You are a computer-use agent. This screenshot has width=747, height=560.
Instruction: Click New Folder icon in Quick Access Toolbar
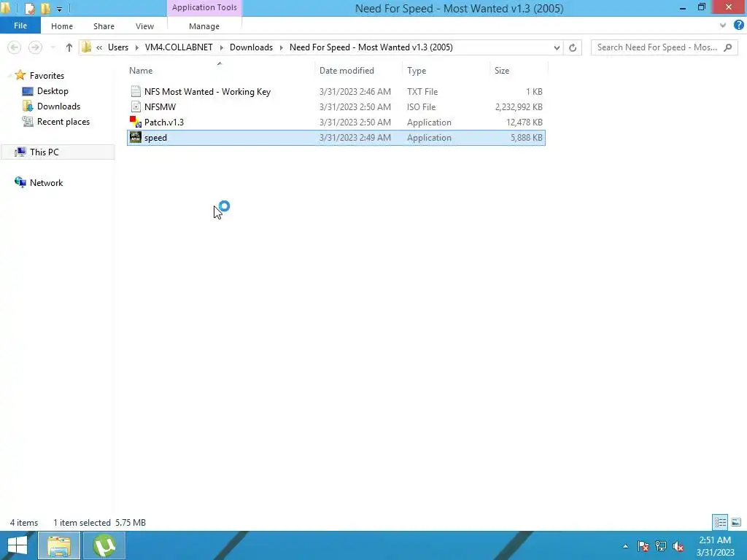pyautogui.click(x=46, y=8)
